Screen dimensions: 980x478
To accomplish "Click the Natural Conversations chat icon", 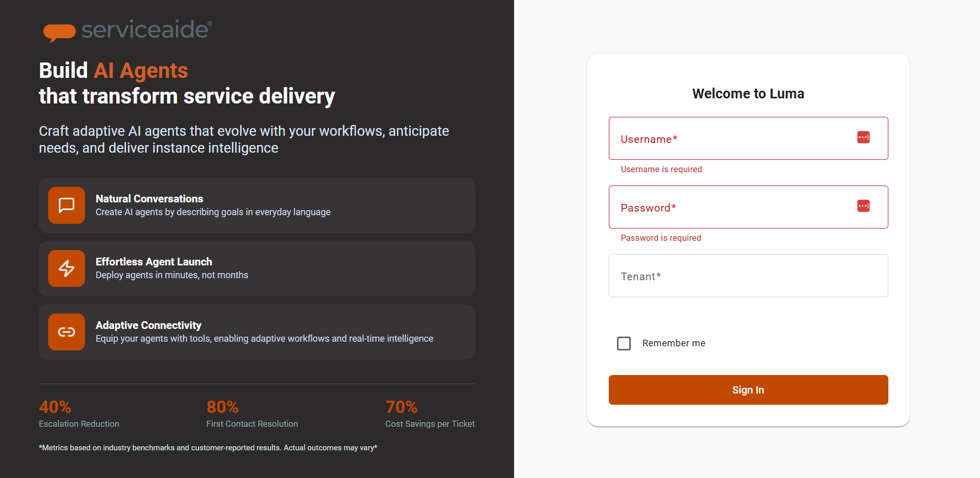I will pyautogui.click(x=67, y=205).
